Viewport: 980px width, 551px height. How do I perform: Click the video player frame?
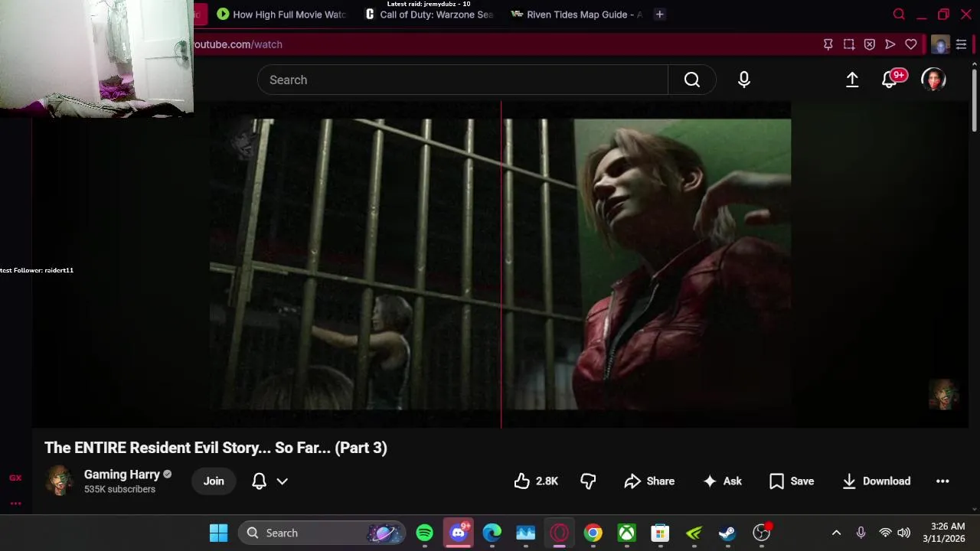point(501,264)
